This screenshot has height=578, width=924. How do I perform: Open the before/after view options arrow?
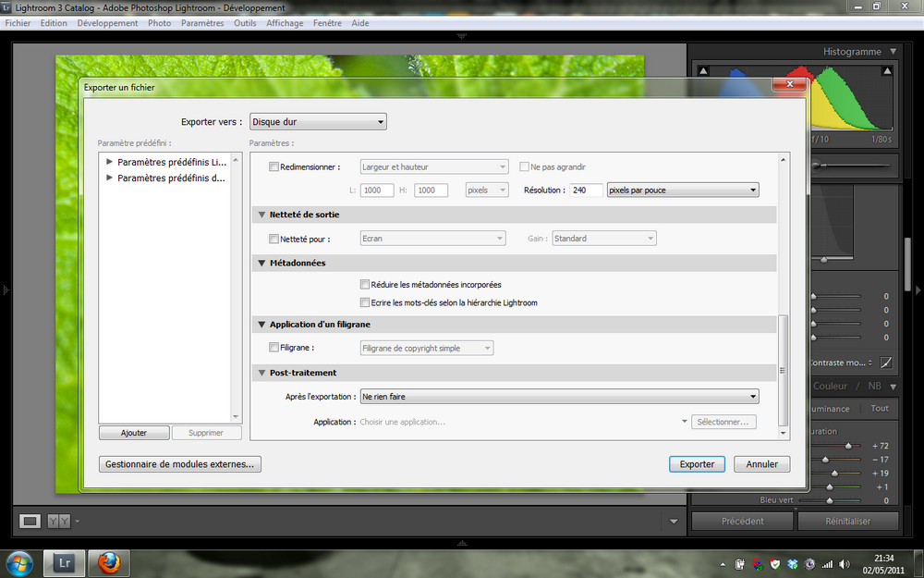(78, 521)
